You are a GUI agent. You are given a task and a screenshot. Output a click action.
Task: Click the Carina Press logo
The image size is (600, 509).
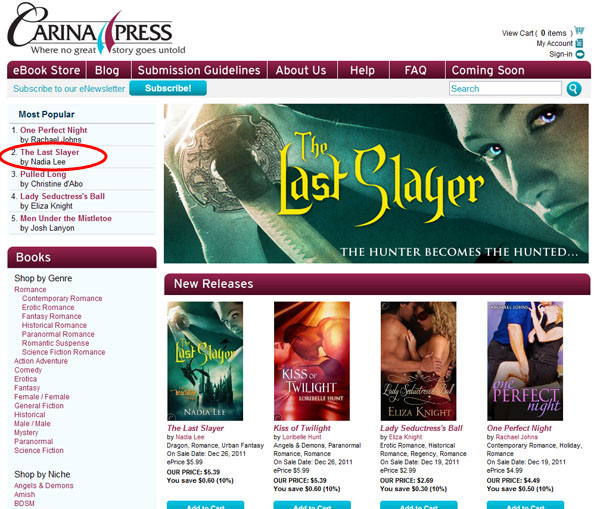[x=96, y=30]
